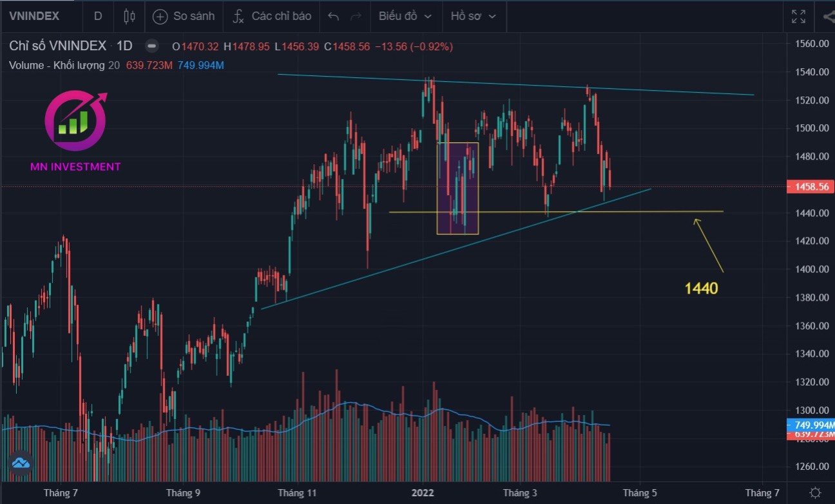The width and height of the screenshot is (835, 504).
Task: Enter fullscreen chart mode
Action: pos(798,16)
